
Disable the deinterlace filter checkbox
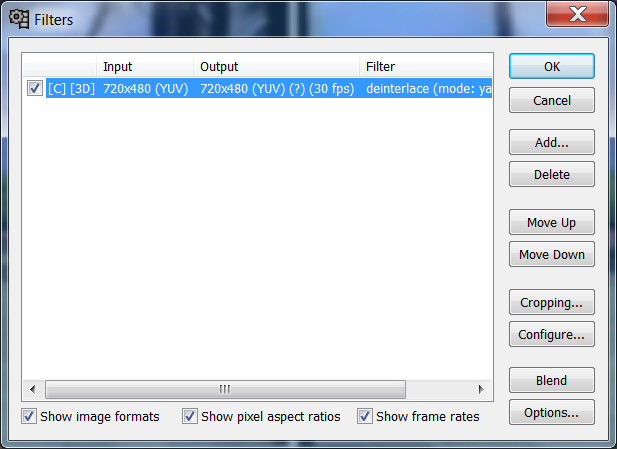[35, 88]
